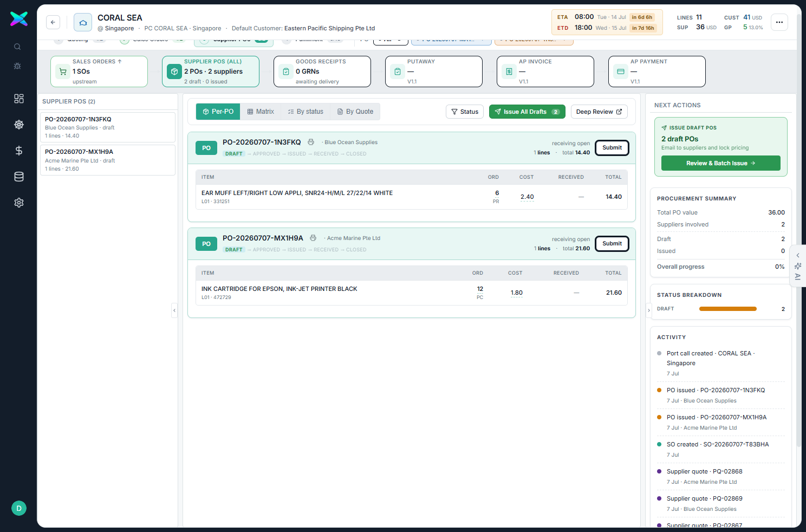Screen dimensions: 806x532
Task: Open the Status filter dropdown
Action: [x=465, y=112]
